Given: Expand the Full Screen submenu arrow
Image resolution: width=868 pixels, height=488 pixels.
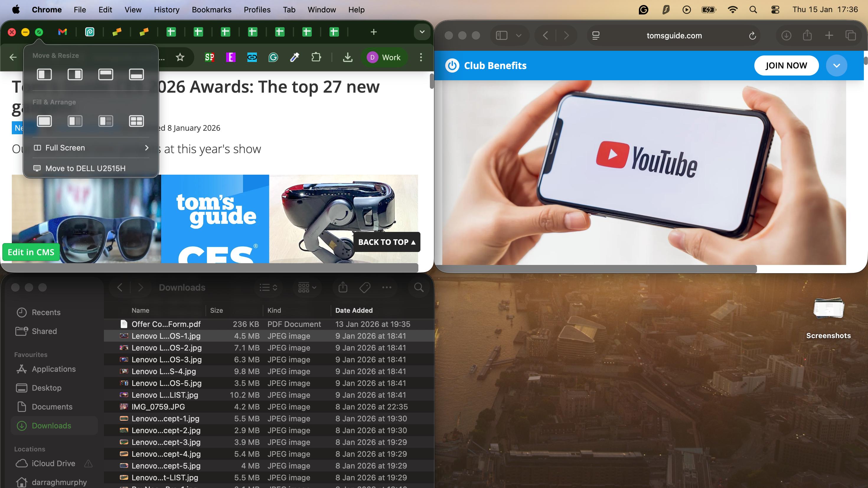Looking at the screenshot, I should tap(146, 148).
